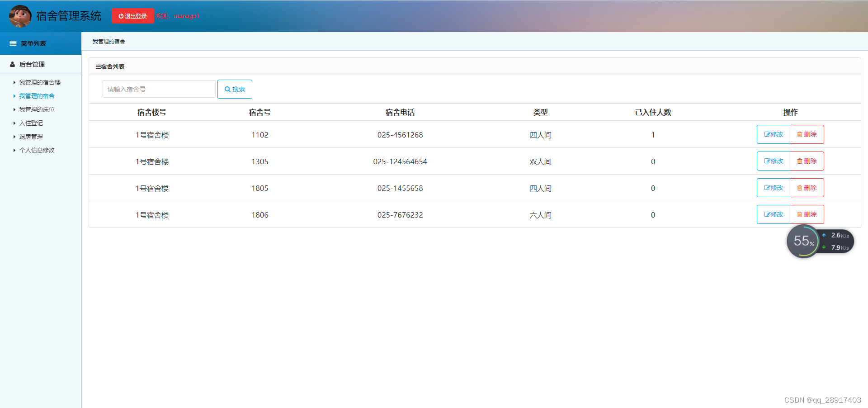Click arrow beside 入住登记

click(x=14, y=123)
